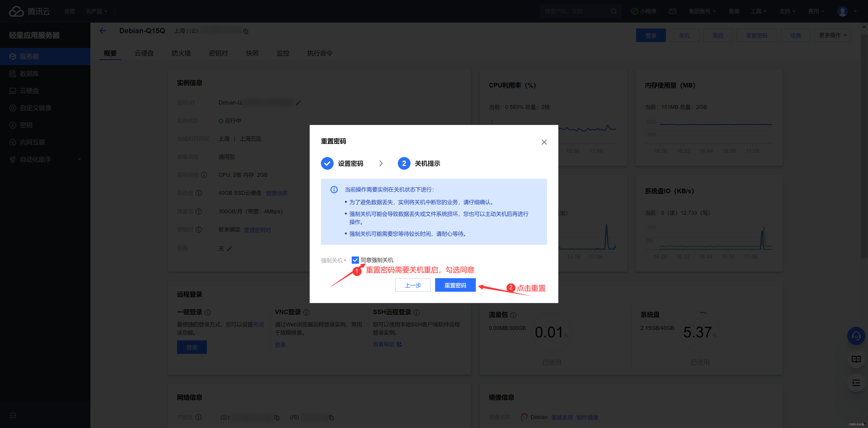Go back with the 上一步 button

413,285
